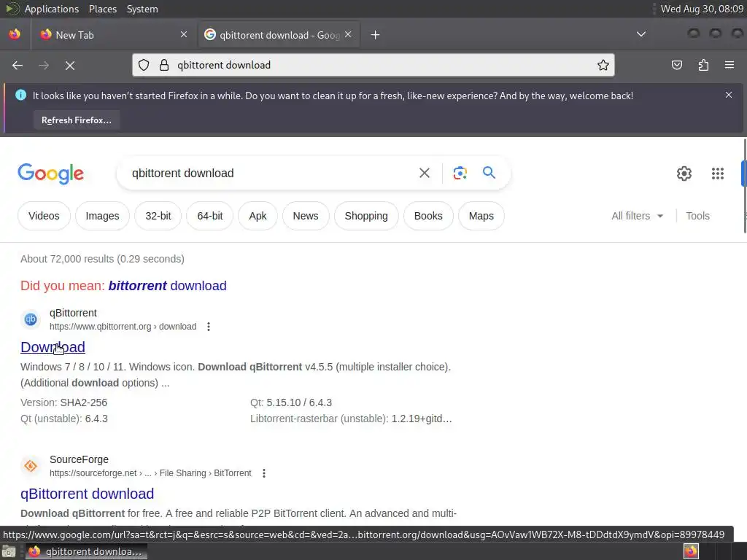Switch to Maps results

click(x=481, y=216)
